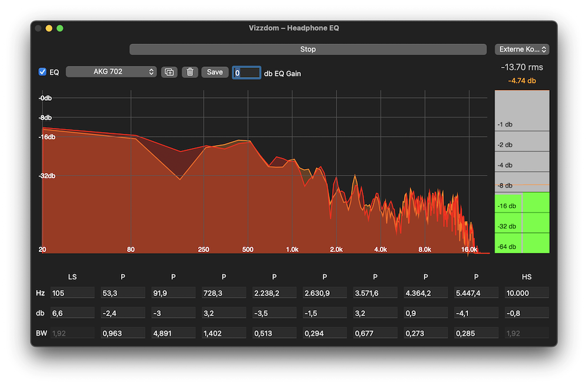This screenshot has height=387, width=588.
Task: Click the 1.0k frequency axis label
Action: click(292, 249)
